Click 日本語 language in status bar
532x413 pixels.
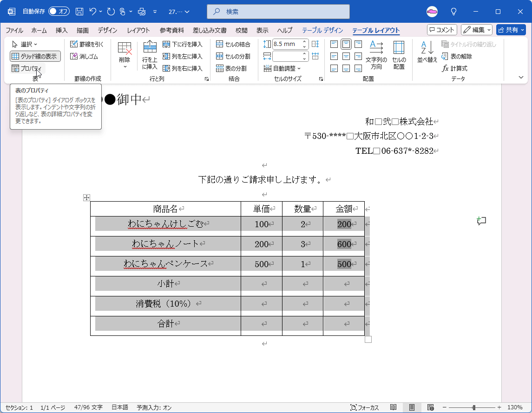[x=120, y=407]
